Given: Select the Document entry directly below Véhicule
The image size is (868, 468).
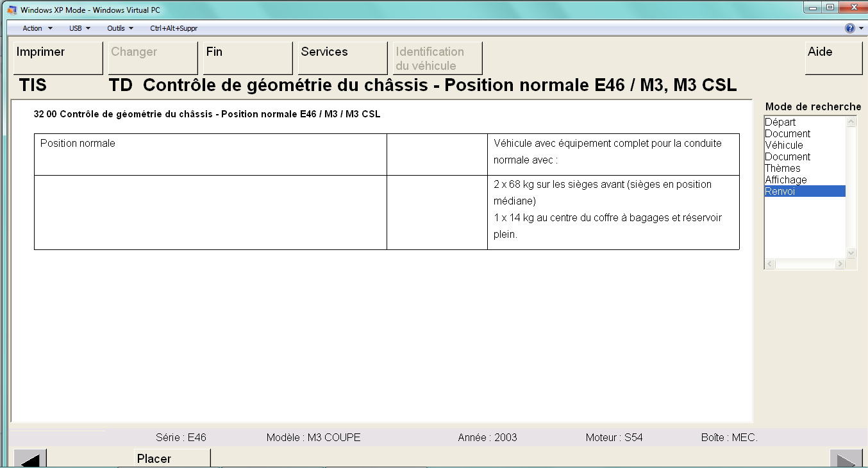Looking at the screenshot, I should point(805,156).
